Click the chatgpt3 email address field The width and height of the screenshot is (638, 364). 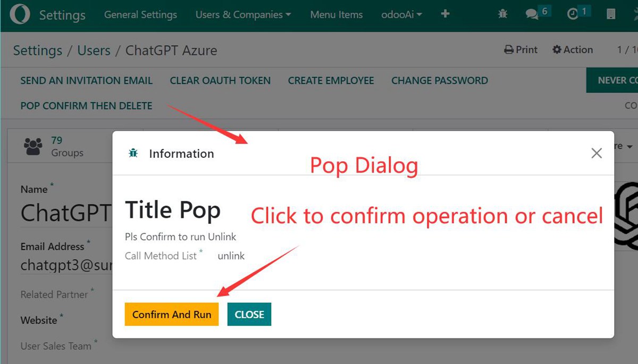click(66, 265)
